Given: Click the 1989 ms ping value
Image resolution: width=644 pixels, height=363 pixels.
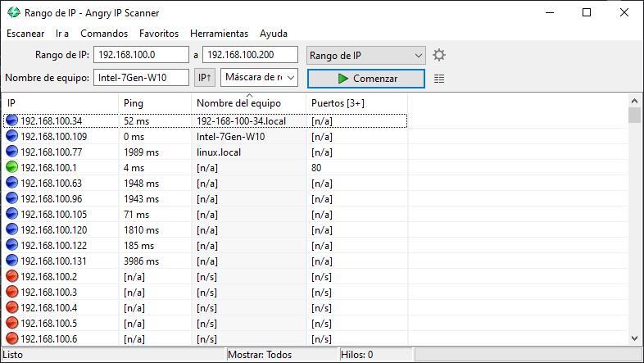Looking at the screenshot, I should (141, 152).
